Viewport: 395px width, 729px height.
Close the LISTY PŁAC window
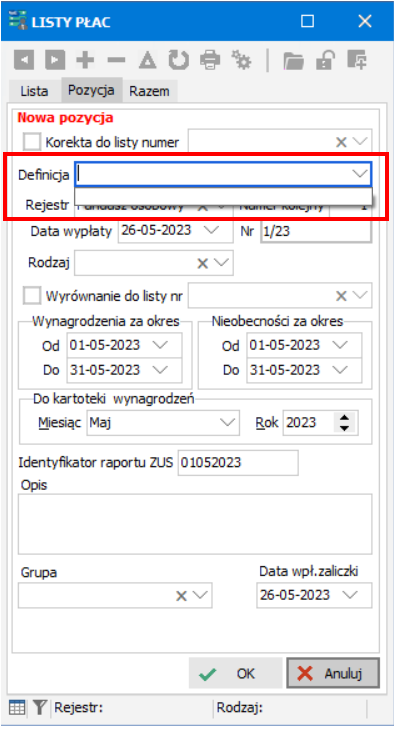(365, 21)
